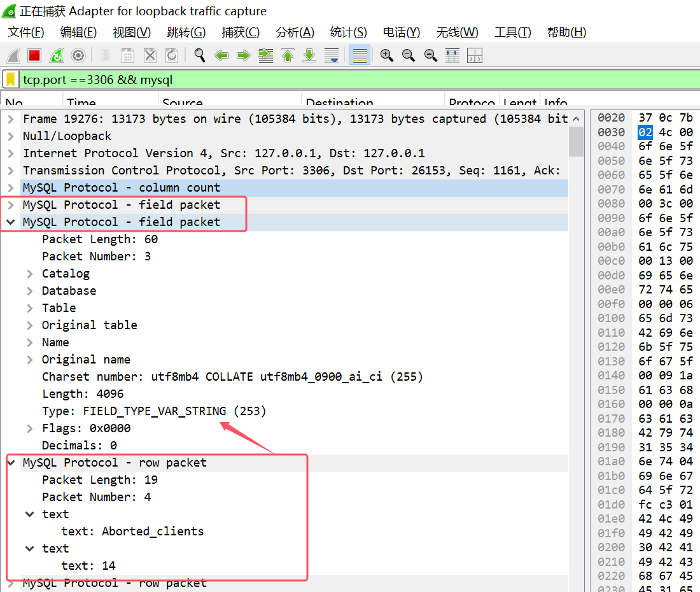Click the close capture file icon
Image resolution: width=700 pixels, height=592 pixels.
(150, 56)
